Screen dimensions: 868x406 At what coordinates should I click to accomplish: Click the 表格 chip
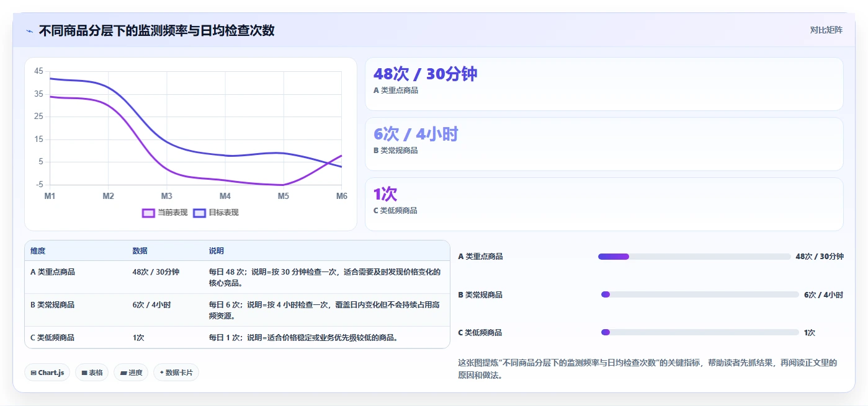pos(92,373)
